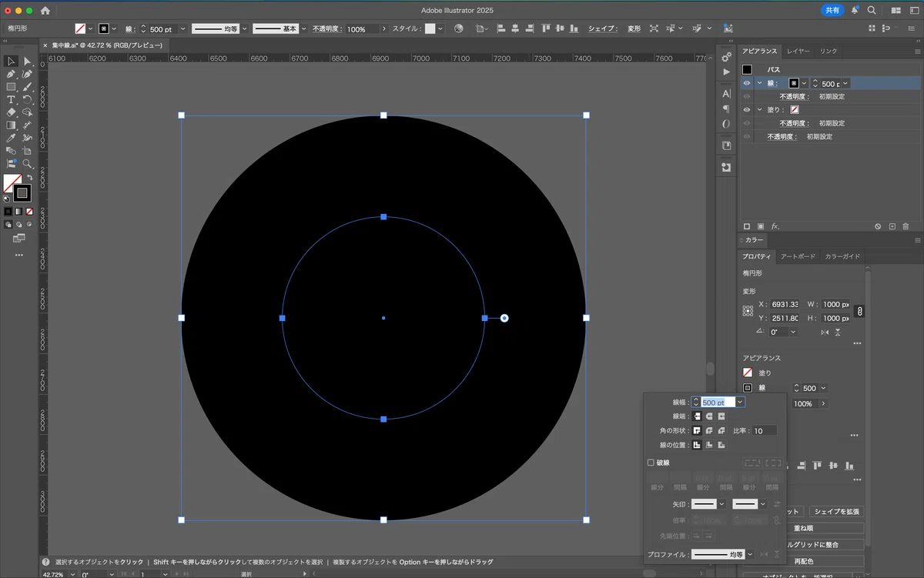Hide the 線 stroke attribute visibility
Image resolution: width=924 pixels, height=578 pixels.
pyautogui.click(x=747, y=83)
